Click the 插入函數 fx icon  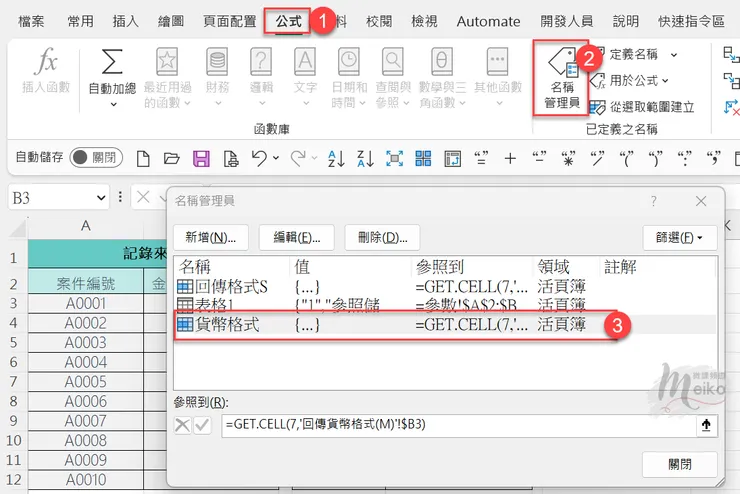(x=46, y=61)
